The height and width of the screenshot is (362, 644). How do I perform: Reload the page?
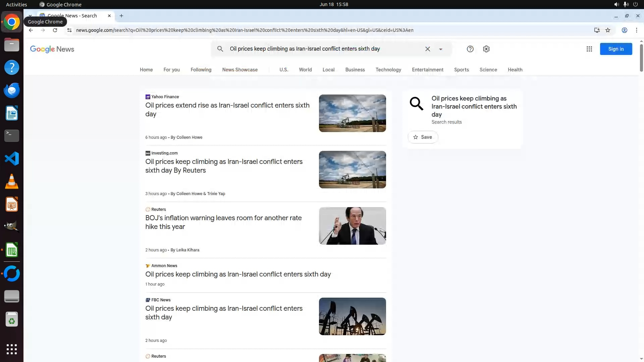[55, 30]
